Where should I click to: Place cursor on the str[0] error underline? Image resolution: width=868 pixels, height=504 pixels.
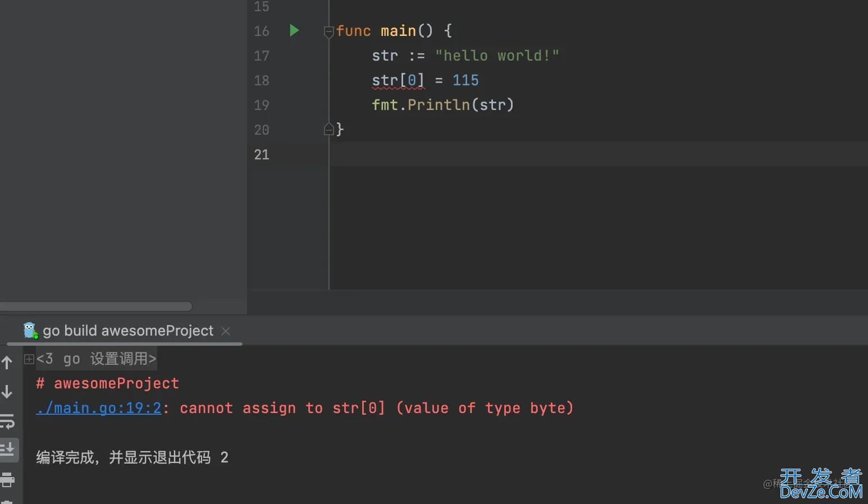(x=398, y=81)
